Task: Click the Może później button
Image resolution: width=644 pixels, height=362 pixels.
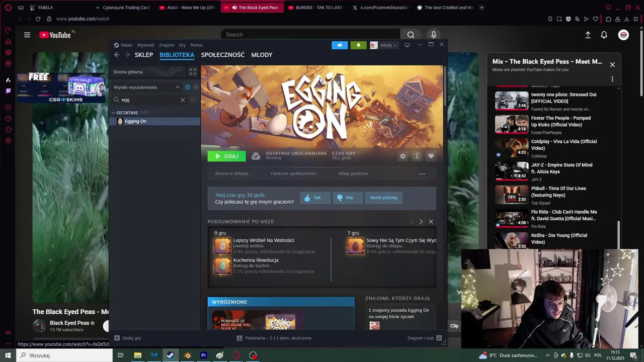Action: [383, 198]
